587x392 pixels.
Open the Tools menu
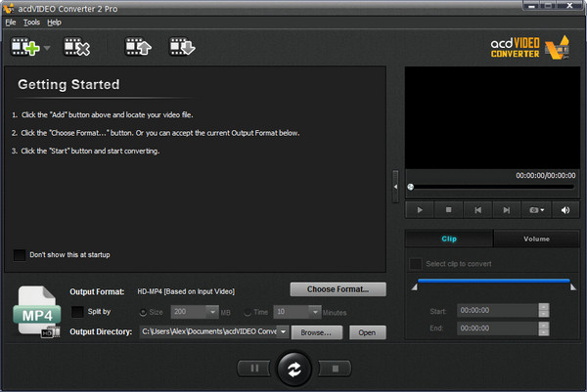coord(32,22)
